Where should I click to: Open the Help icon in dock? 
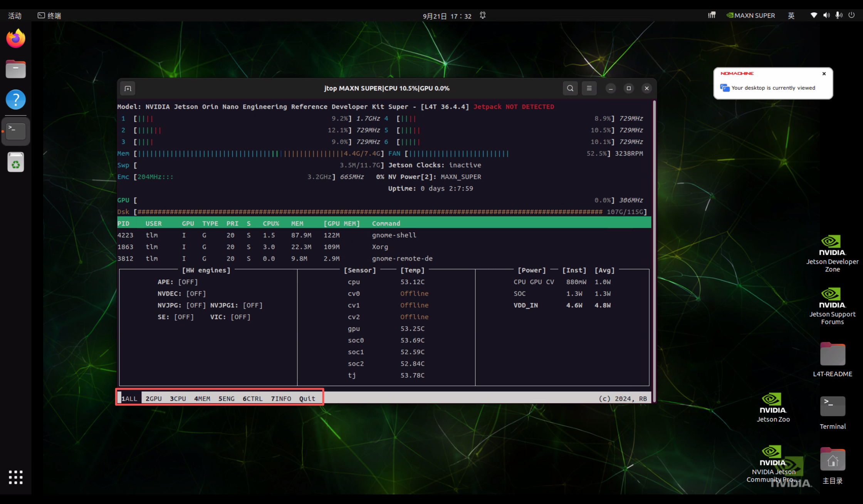16,100
